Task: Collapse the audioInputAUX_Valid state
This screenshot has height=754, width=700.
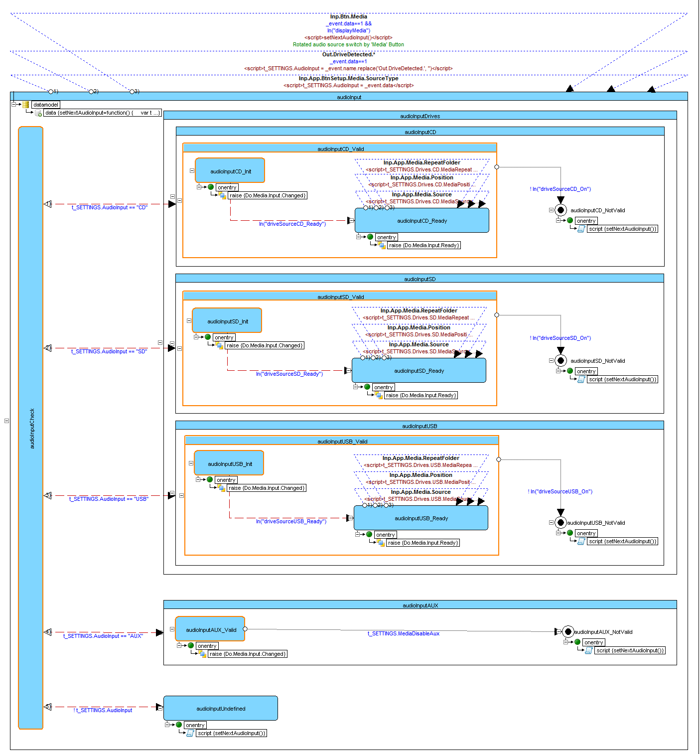Action: pyautogui.click(x=172, y=629)
